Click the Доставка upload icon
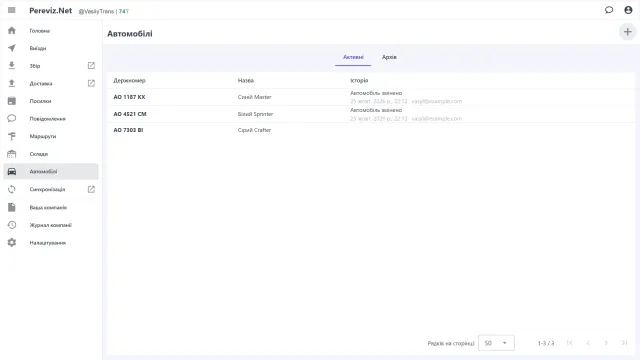This screenshot has width=640, height=360. point(12,83)
